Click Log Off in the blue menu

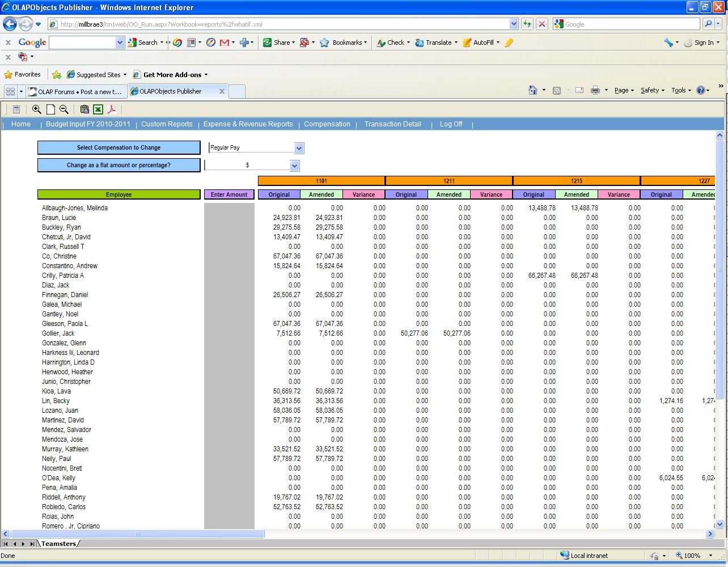(451, 124)
